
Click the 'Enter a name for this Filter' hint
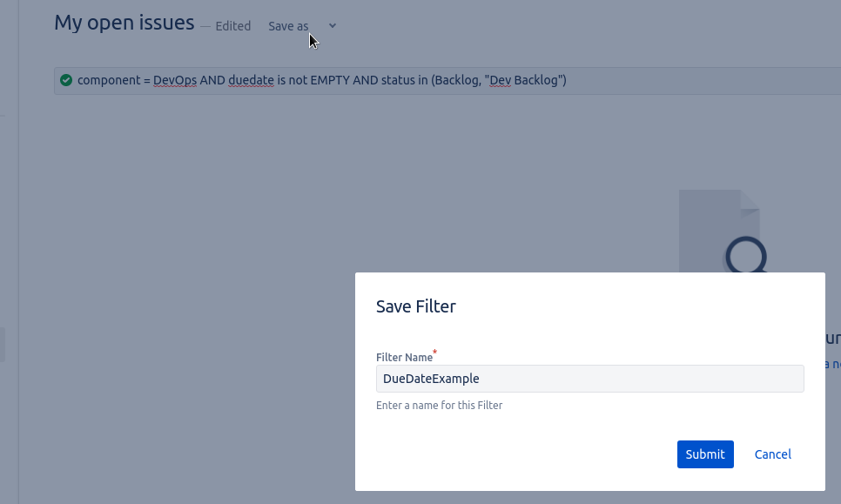(440, 406)
